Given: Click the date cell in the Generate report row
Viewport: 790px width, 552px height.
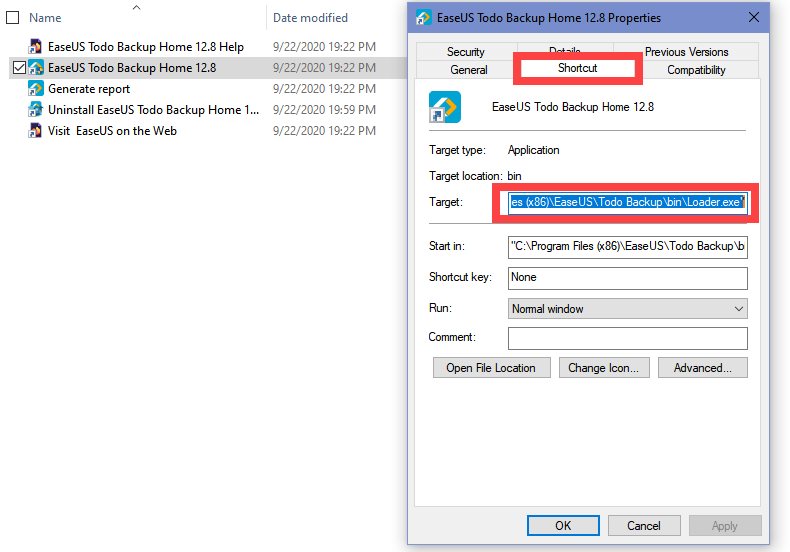Looking at the screenshot, I should coord(324,89).
